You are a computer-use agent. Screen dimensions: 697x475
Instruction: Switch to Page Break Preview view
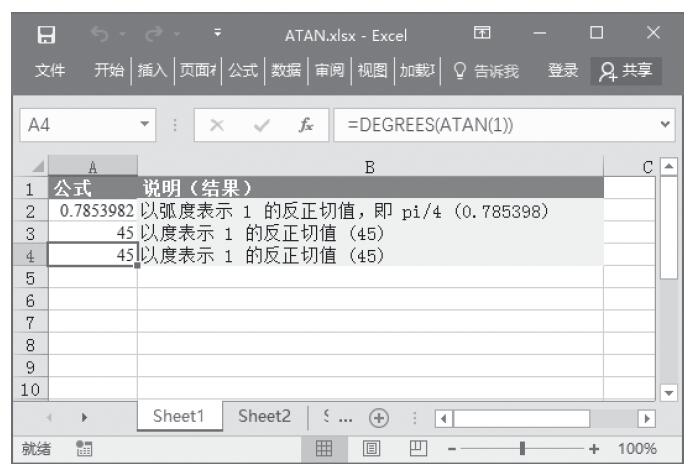[x=421, y=448]
